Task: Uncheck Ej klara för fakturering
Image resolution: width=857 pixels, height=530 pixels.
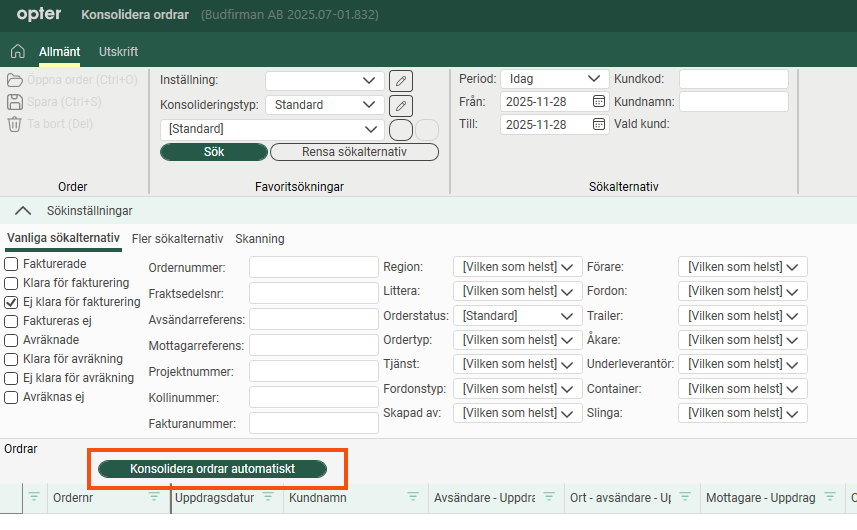Action: pos(12,302)
